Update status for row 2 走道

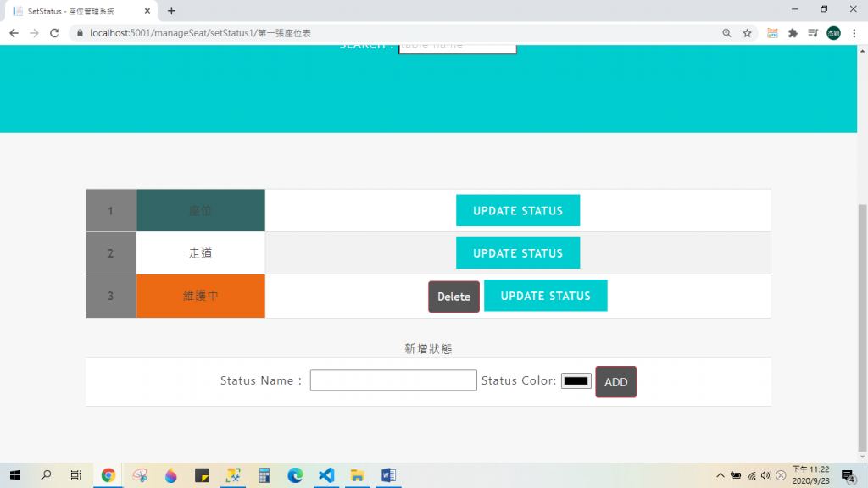(x=518, y=252)
